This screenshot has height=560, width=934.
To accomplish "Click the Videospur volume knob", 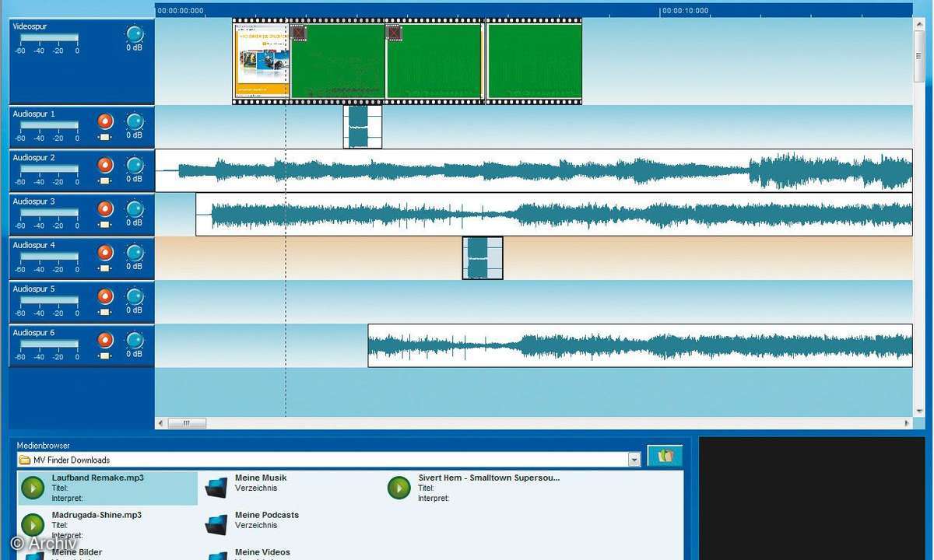I will [x=135, y=34].
